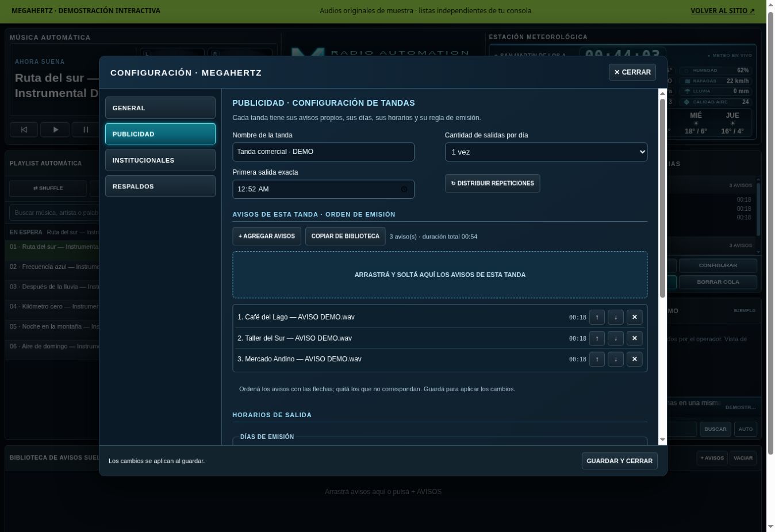Click play button in music player
The height and width of the screenshot is (532, 775).
[55, 130]
